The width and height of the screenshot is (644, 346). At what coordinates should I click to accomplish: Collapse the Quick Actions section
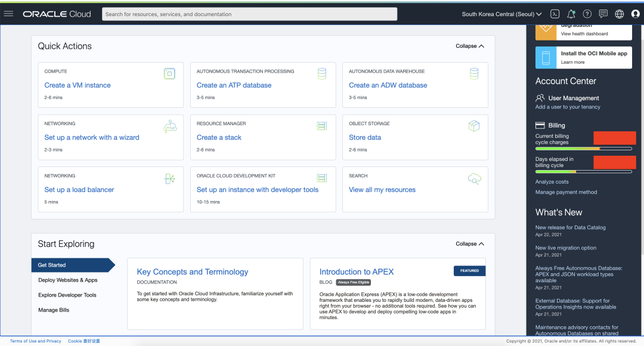[x=470, y=46]
